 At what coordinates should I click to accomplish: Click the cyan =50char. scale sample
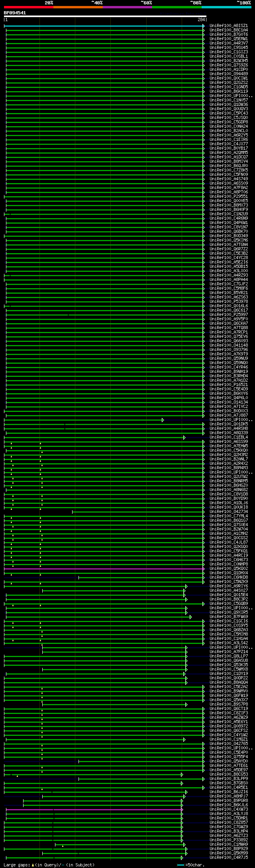pos(180,865)
